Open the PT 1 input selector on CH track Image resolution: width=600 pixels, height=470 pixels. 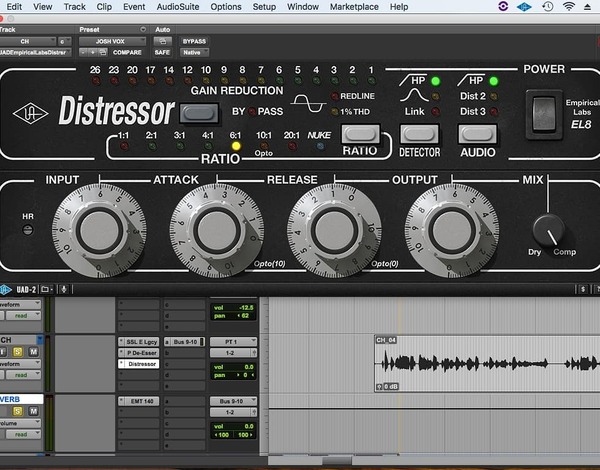[x=233, y=341]
